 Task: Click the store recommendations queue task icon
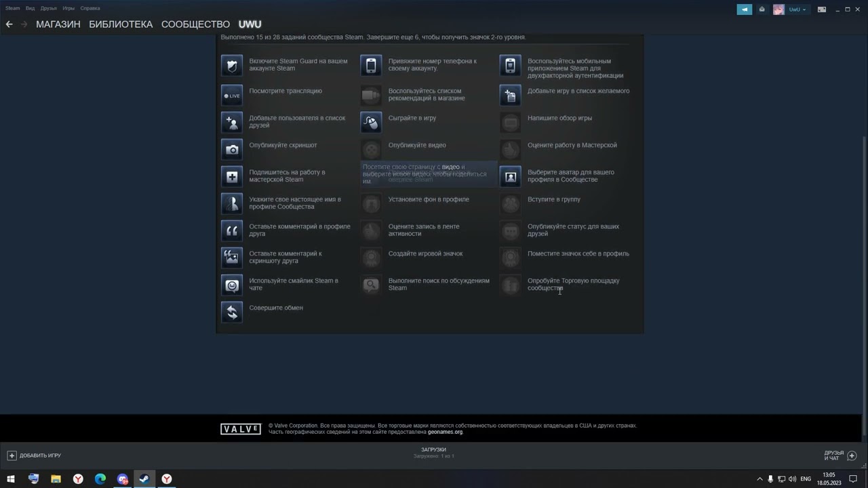click(371, 95)
